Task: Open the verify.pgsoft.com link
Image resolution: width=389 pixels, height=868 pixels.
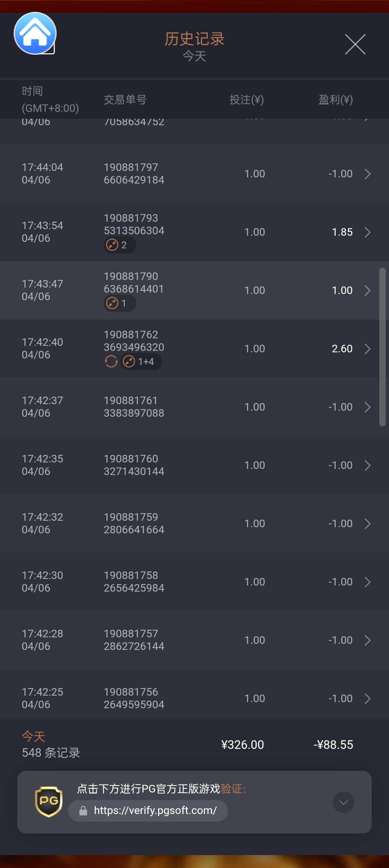Action: 155,810
